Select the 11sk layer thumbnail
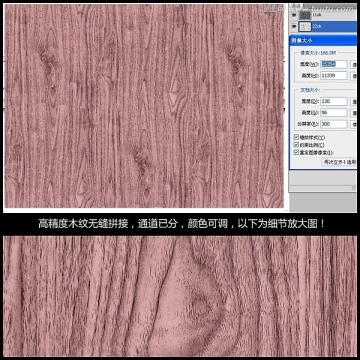 (304, 15)
